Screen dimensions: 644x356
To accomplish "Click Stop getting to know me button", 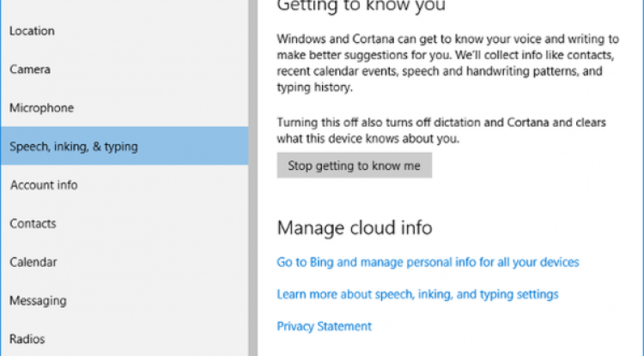I will click(x=354, y=166).
